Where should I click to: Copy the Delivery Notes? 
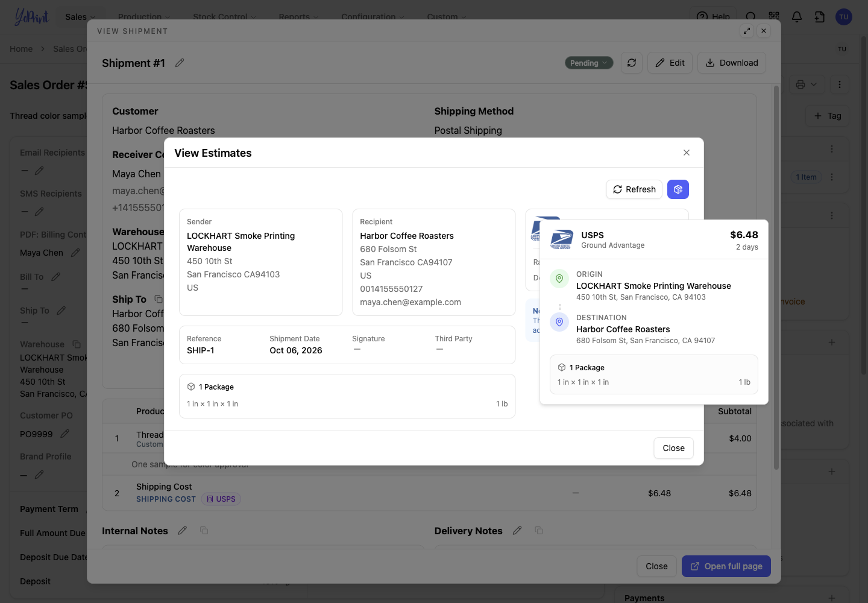(539, 531)
